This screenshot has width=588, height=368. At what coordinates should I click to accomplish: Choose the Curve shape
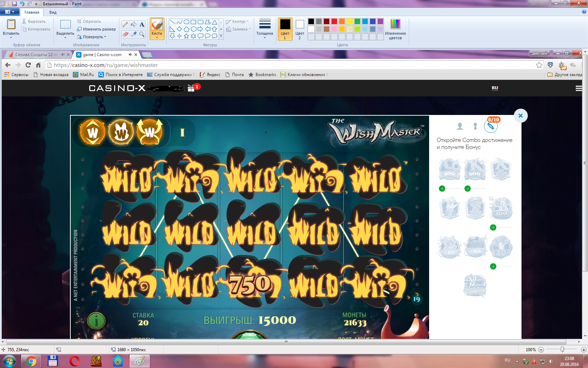[179, 22]
